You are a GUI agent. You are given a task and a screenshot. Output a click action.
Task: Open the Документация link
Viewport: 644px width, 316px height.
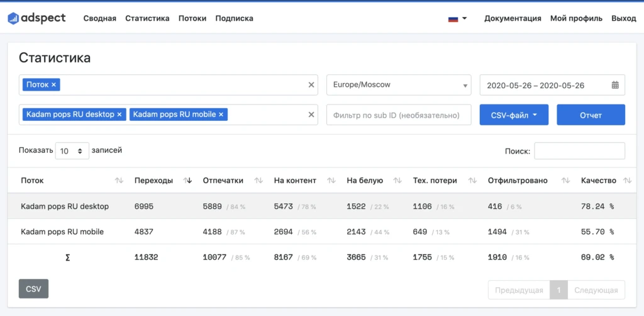513,18
